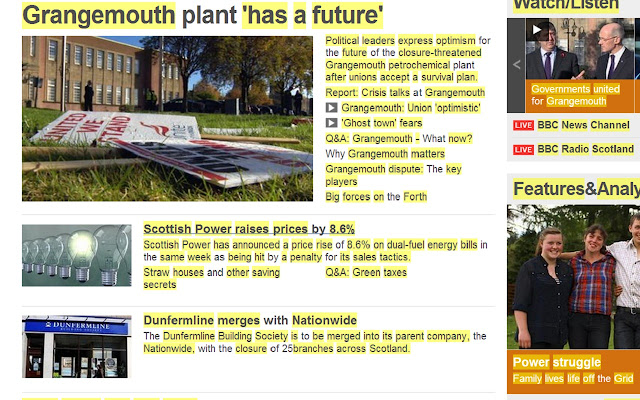Open Grangemouth: Union 'optimistic' video link

click(411, 108)
